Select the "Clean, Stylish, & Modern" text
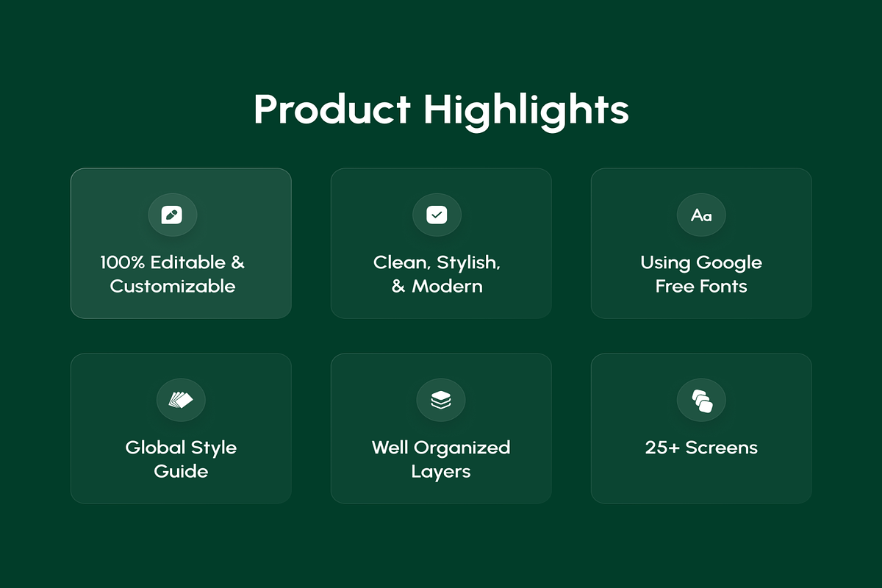 click(437, 274)
